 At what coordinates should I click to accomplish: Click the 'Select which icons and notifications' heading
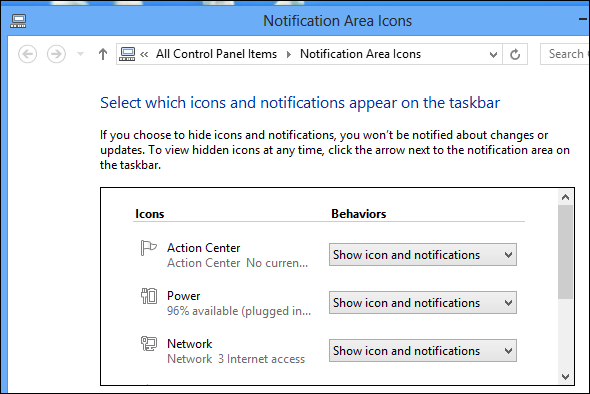pyautogui.click(x=300, y=103)
